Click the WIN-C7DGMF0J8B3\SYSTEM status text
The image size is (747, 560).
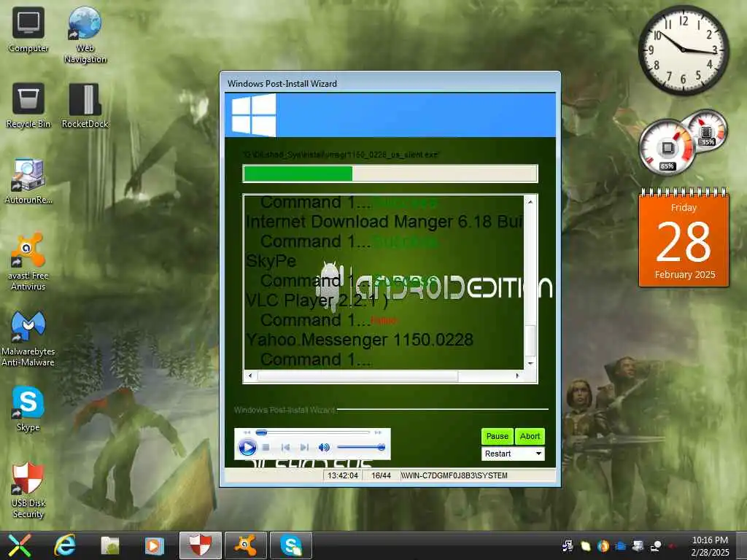454,475
